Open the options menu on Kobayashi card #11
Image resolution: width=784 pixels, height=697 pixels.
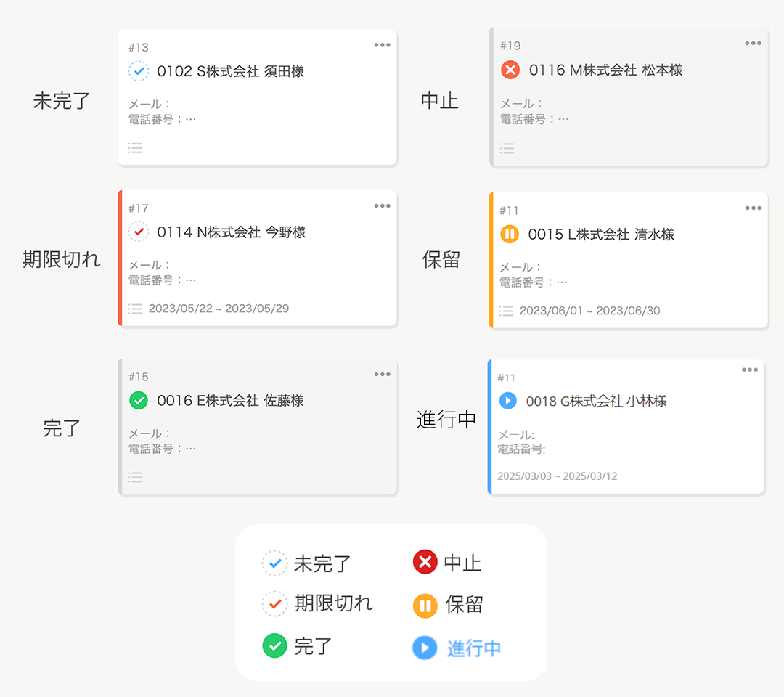pos(749,369)
